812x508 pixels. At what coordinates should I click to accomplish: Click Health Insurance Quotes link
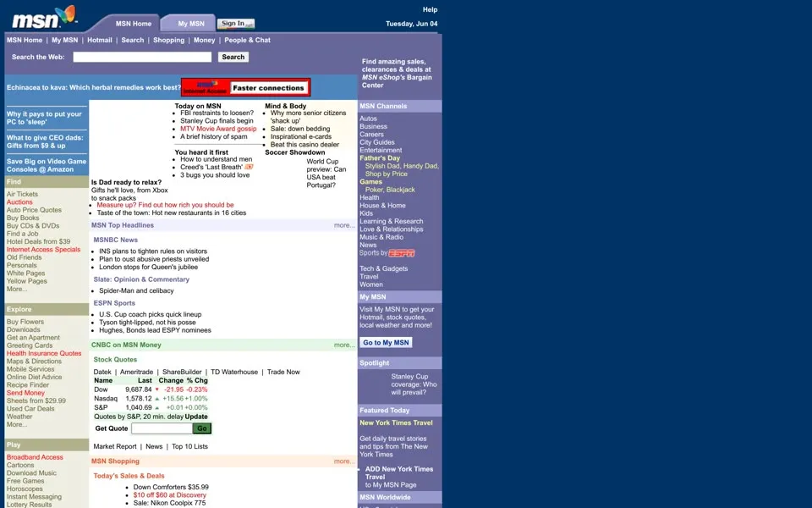(44, 354)
